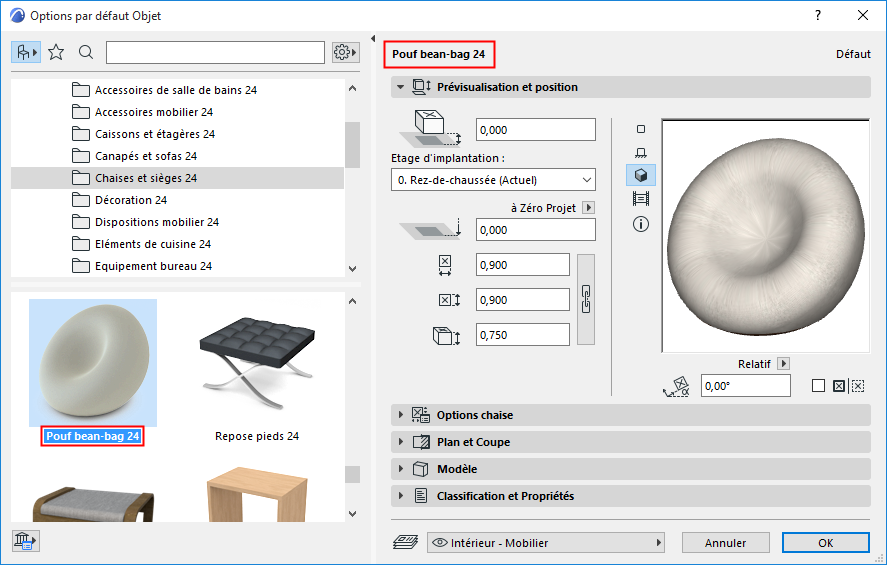Click the magnifier search icon
Screen dimensions: 887x565
86,53
